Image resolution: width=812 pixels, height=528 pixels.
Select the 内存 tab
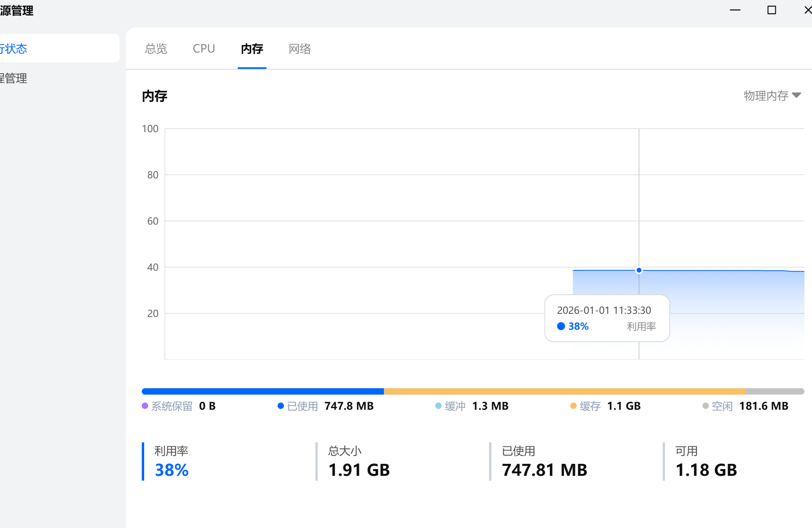(252, 49)
